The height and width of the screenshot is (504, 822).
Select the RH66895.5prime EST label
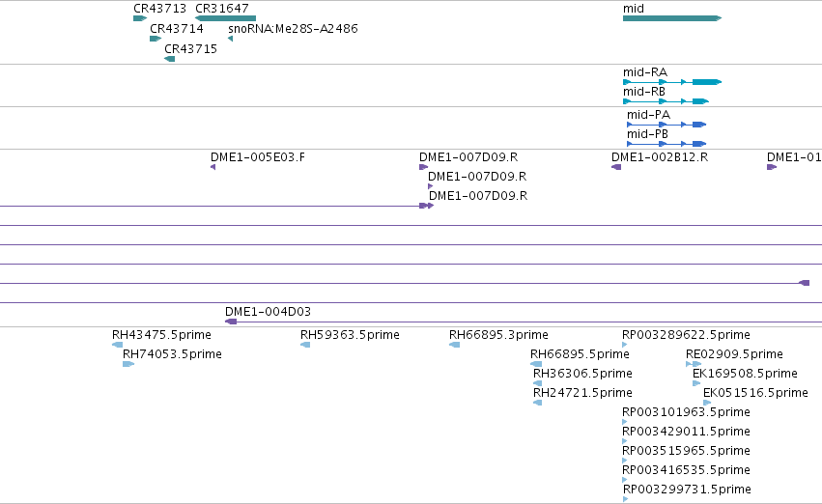(x=580, y=354)
